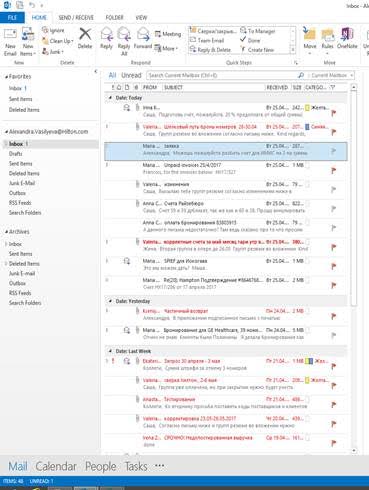Open the Clean Up dropdown
Viewport: 369px width, 490px height.
coord(57,41)
